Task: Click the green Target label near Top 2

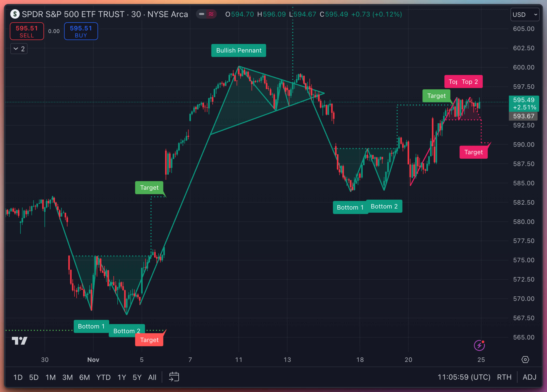Action: pos(436,96)
